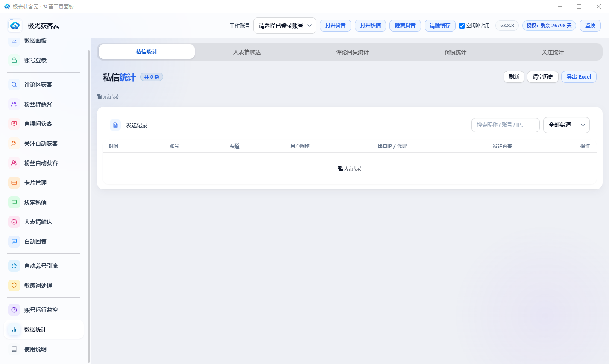
Task: Click the 关注自动获客 user-plus icon
Action: [x=14, y=143]
